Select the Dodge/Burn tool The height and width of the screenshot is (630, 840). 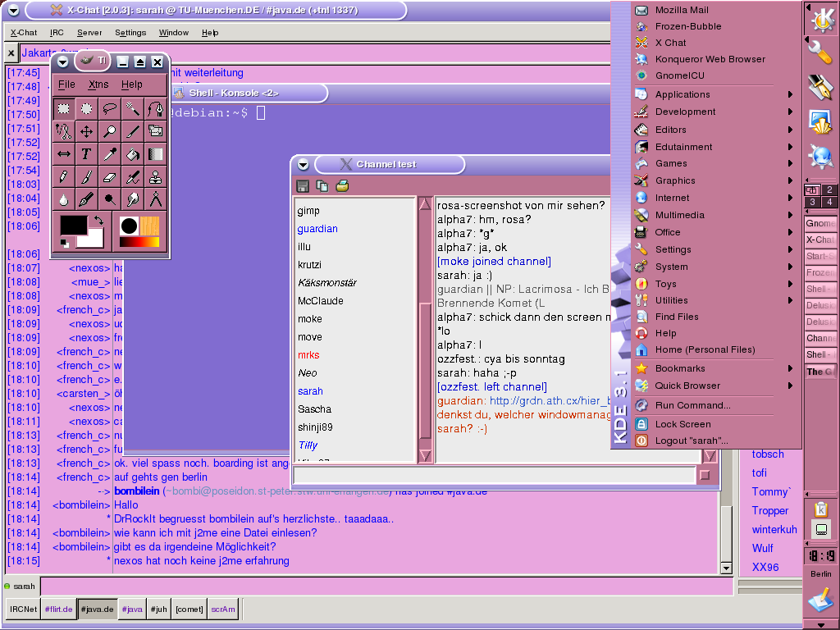pyautogui.click(x=110, y=200)
